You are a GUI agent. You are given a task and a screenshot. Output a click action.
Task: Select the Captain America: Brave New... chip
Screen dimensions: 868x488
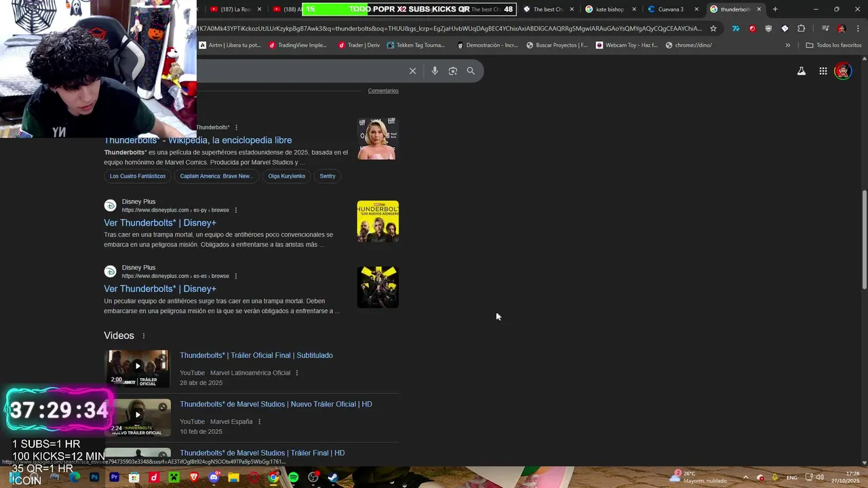click(x=216, y=176)
